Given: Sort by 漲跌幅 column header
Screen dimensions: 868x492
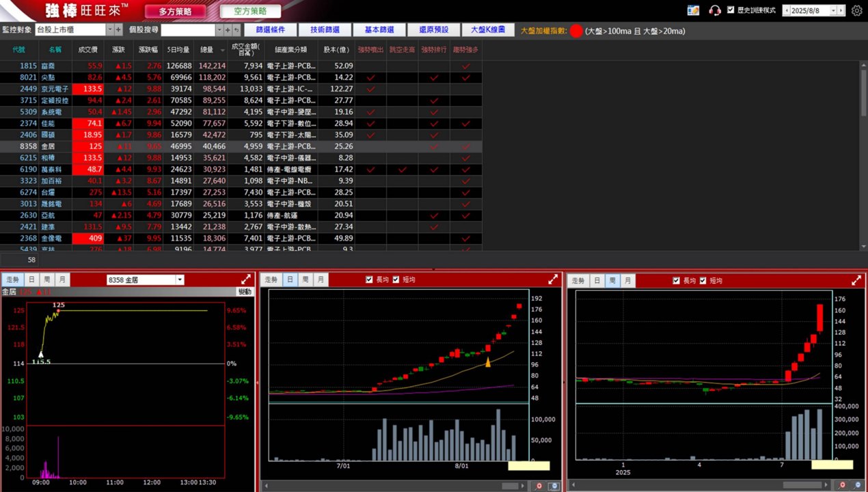Looking at the screenshot, I should click(148, 50).
